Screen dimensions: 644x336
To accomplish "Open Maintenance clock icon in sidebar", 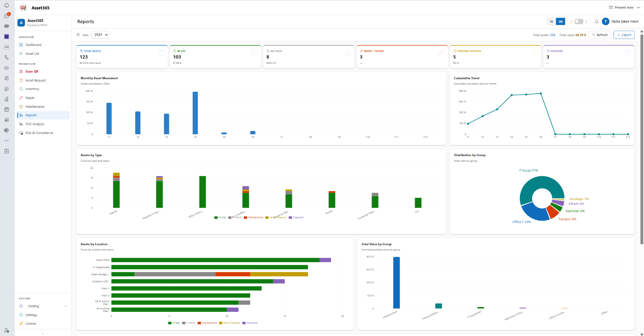I will tap(21, 106).
